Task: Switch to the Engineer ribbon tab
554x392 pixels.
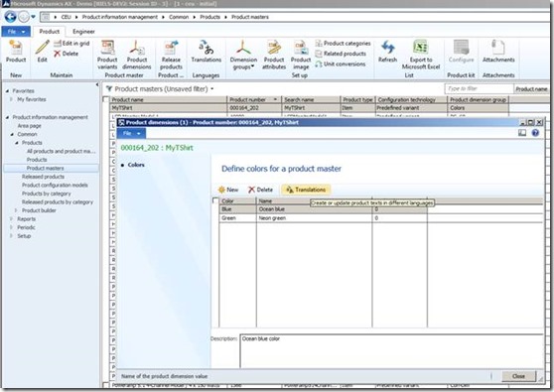Action: 83,32
